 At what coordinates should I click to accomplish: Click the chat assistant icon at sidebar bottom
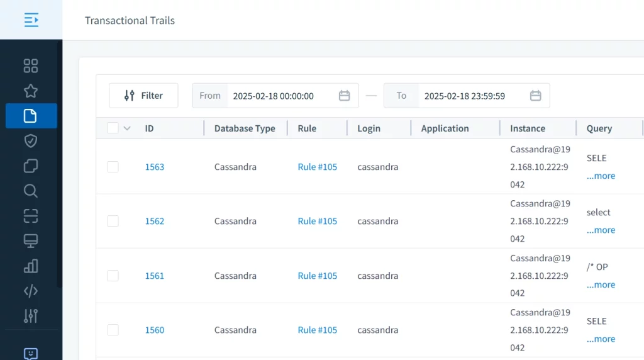tap(31, 354)
